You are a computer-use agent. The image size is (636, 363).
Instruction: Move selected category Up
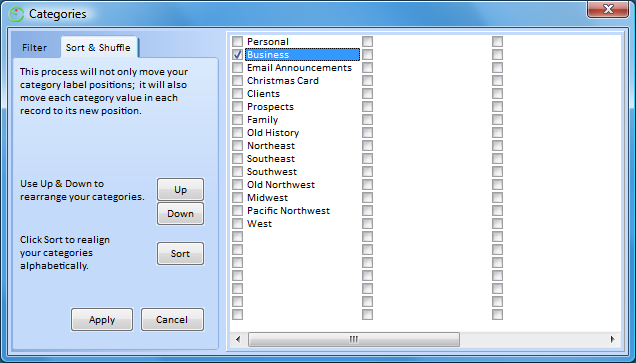tap(180, 189)
